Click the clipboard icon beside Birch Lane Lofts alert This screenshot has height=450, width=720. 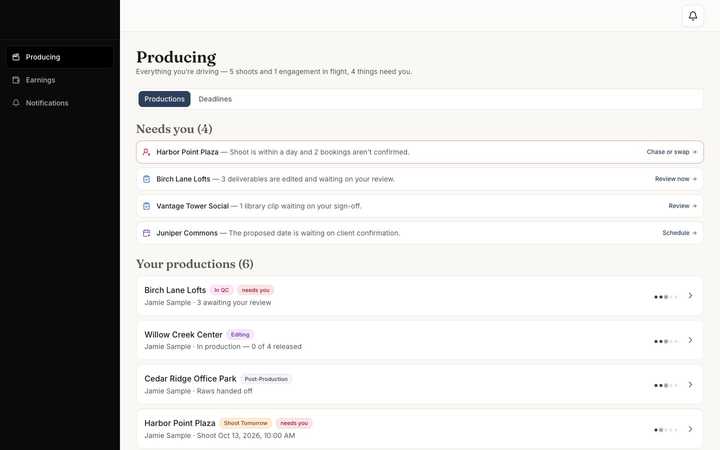pyautogui.click(x=146, y=179)
